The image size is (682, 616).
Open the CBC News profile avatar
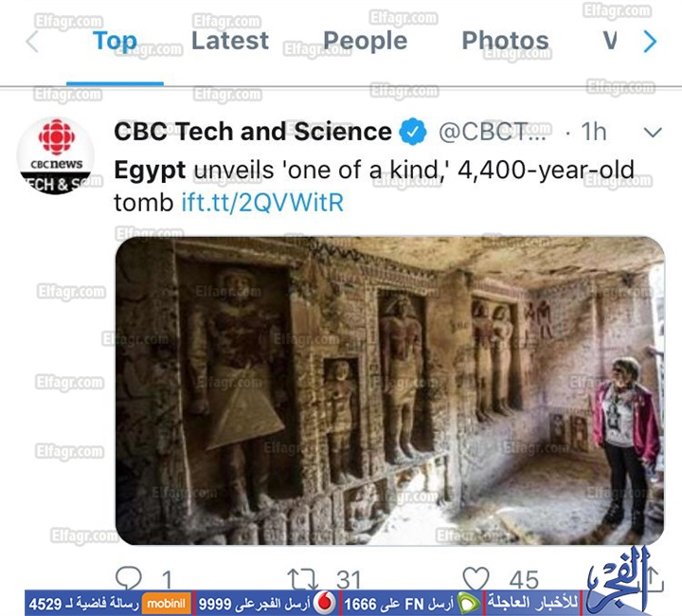tap(56, 156)
